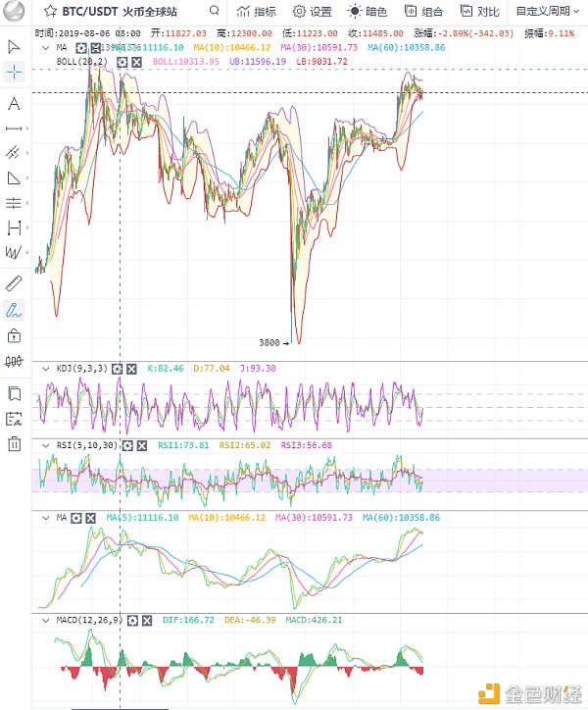Remove the KDJ(9,3,3) indicator panel

(131, 369)
